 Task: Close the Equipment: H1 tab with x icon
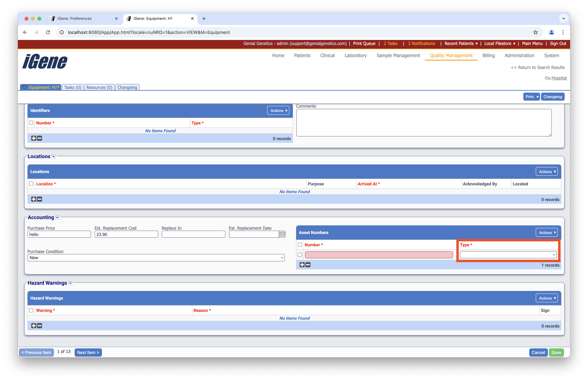point(24,87)
